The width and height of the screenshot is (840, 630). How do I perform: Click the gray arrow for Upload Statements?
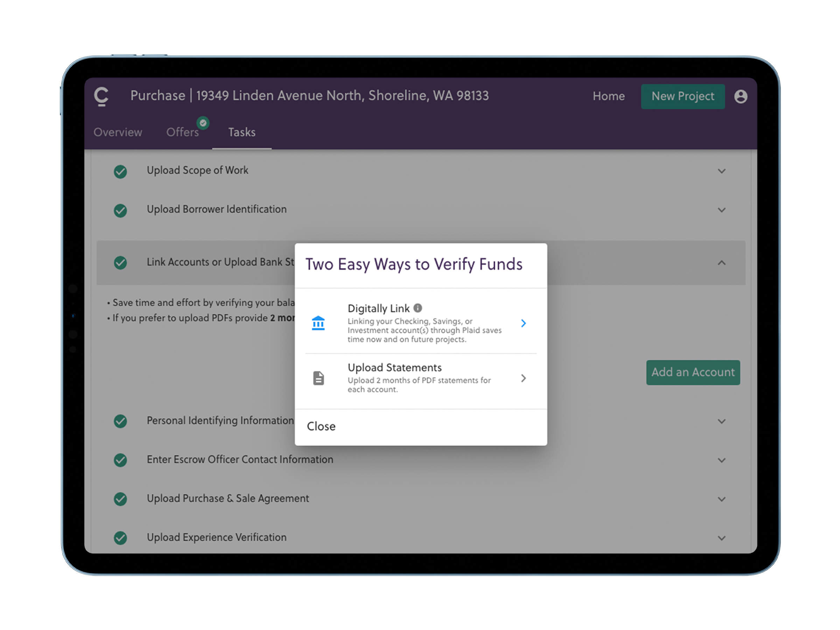coord(523,378)
